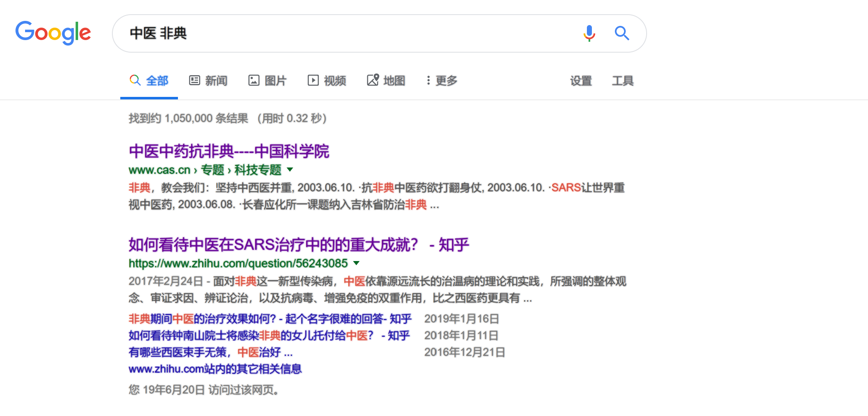868x416 pixels.
Task: Click the date 2016年12月21日
Action: 464,352
